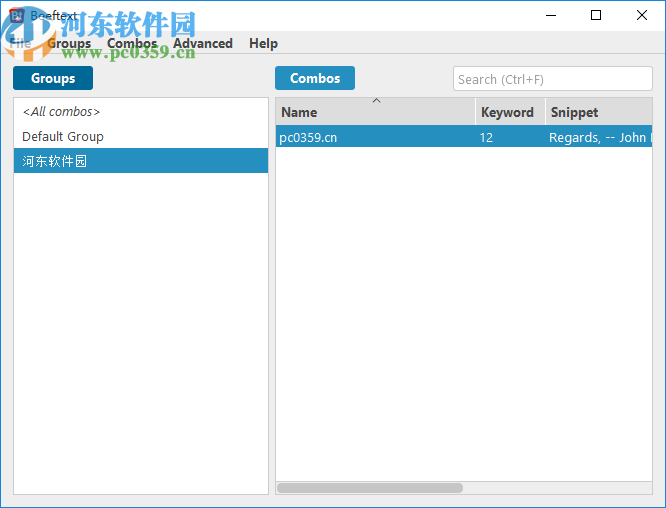Viewport: 666px width, 508px height.
Task: Select Default Group in groups list
Action: [x=141, y=136]
